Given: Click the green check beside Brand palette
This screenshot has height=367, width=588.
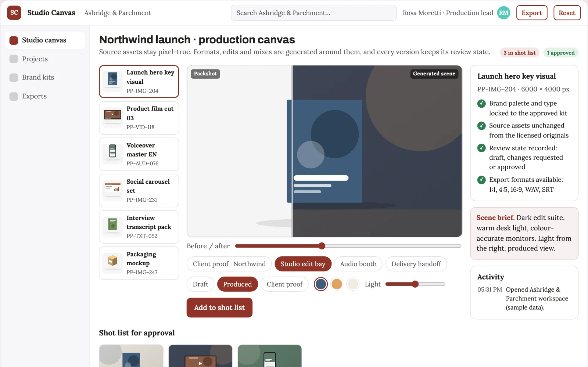Looking at the screenshot, I should 481,104.
